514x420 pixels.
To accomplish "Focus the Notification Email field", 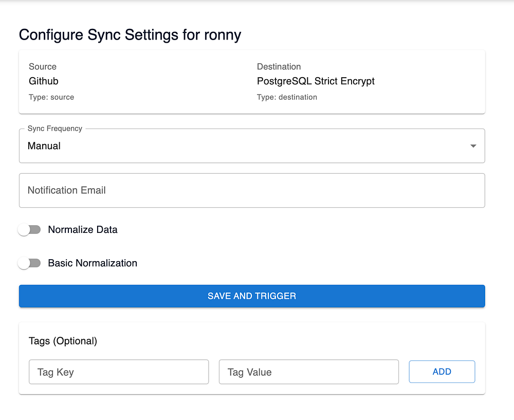I will click(252, 190).
